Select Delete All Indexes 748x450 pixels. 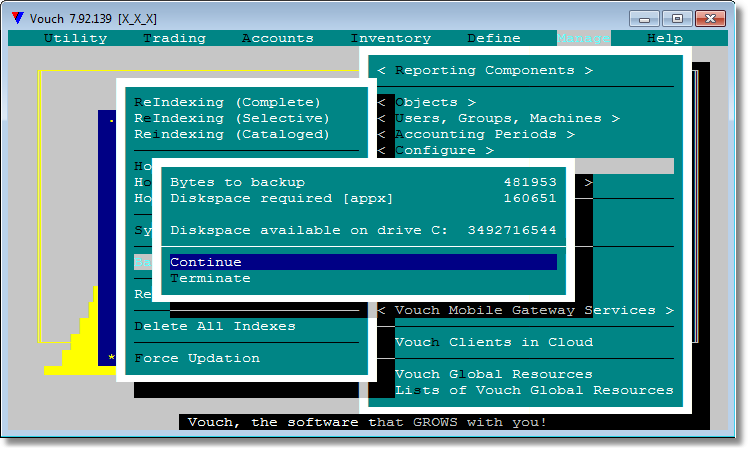[x=215, y=326]
